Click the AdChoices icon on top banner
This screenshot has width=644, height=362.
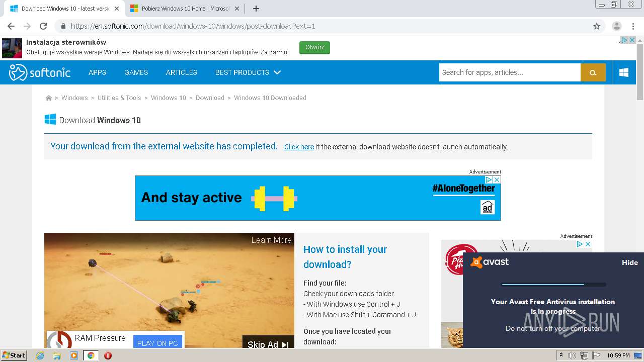tap(624, 40)
